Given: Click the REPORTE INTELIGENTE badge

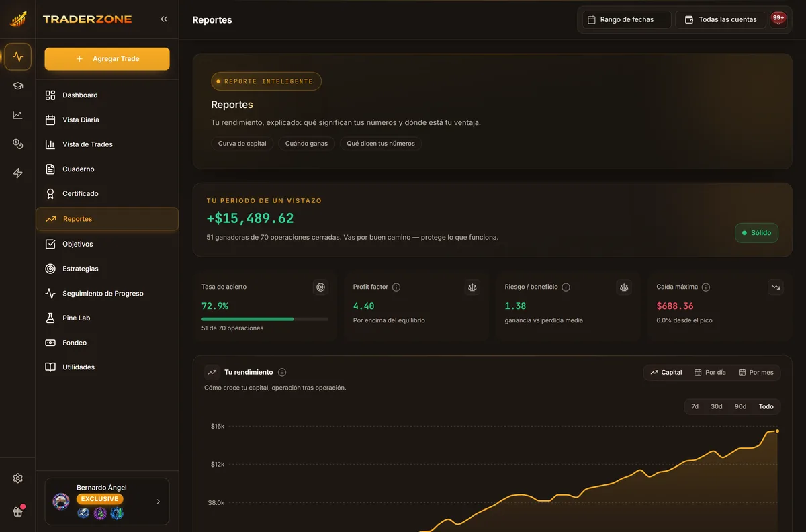Looking at the screenshot, I should [x=266, y=81].
